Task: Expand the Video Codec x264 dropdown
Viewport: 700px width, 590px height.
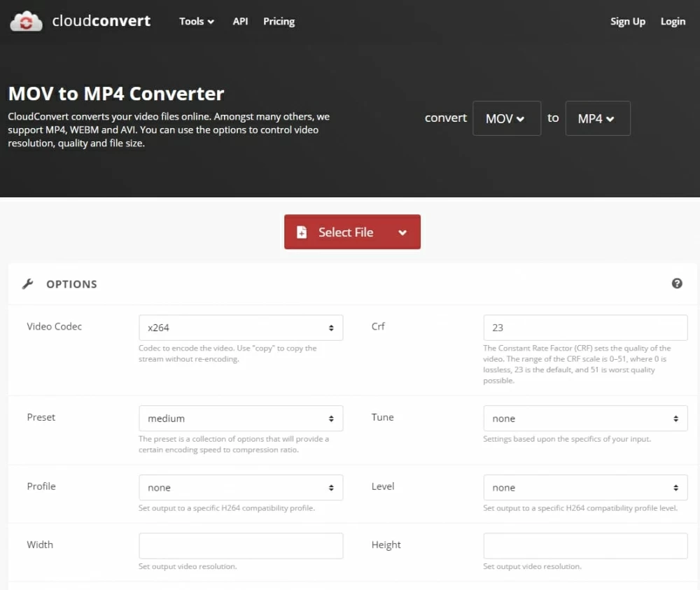Action: (x=241, y=328)
